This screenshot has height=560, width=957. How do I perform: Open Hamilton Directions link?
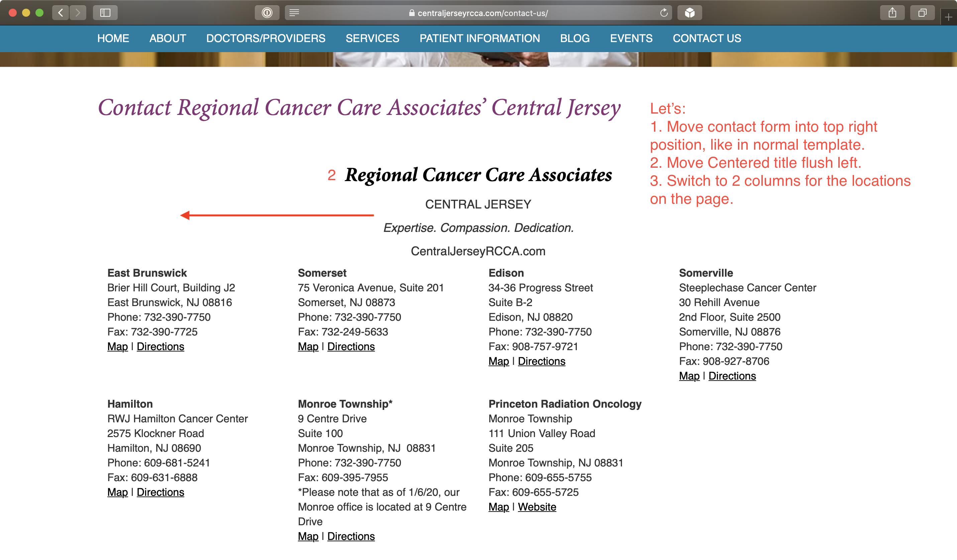[160, 492]
